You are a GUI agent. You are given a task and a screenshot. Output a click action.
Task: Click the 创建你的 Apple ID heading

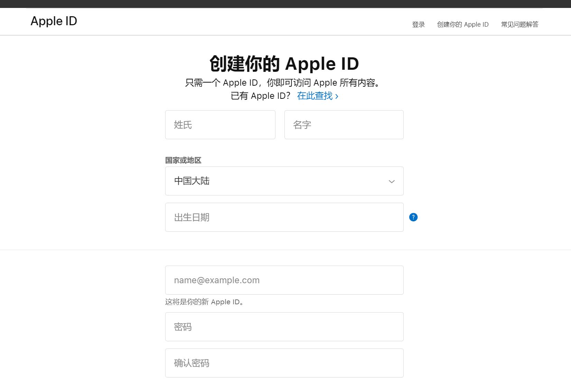pos(284,64)
